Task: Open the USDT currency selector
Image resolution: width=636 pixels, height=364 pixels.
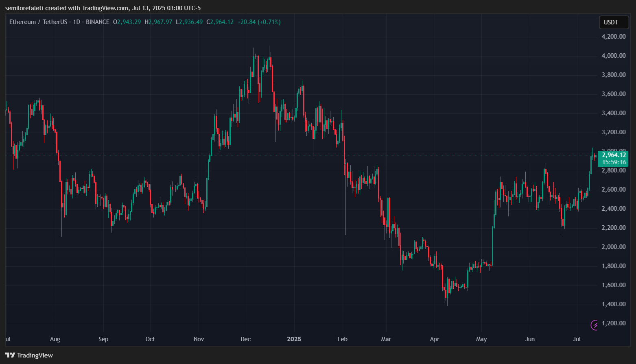Action: [614, 22]
